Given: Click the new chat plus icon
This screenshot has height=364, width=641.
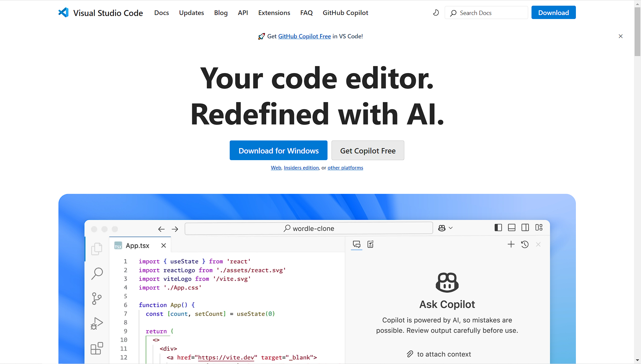Looking at the screenshot, I should tap(511, 245).
